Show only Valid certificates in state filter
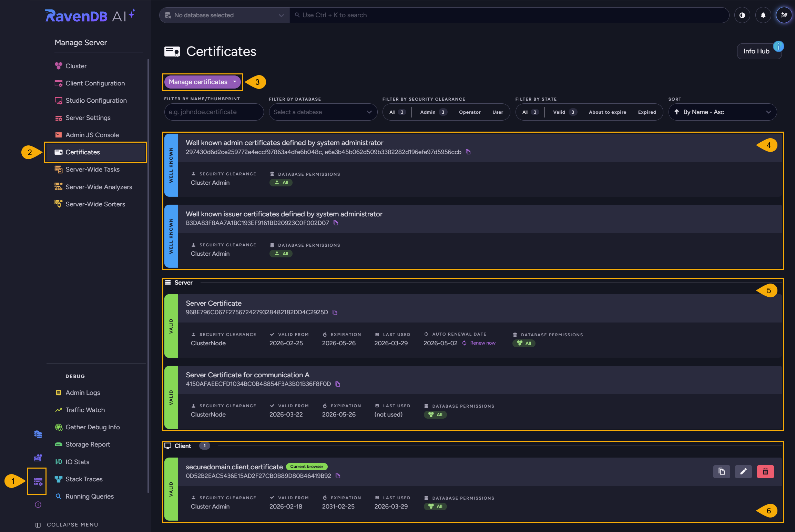Viewport: 795px width, 532px height. 560,112
